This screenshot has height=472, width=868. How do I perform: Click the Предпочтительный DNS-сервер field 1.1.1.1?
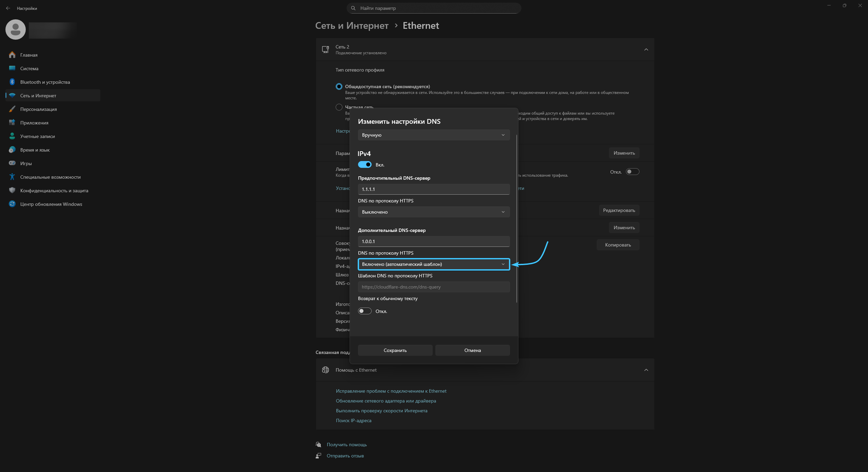click(x=434, y=189)
